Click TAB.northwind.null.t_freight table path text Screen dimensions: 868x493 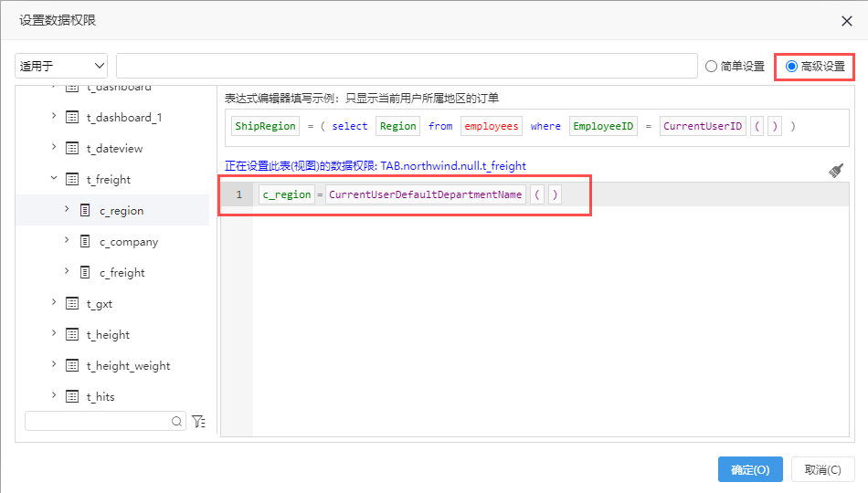click(x=453, y=165)
